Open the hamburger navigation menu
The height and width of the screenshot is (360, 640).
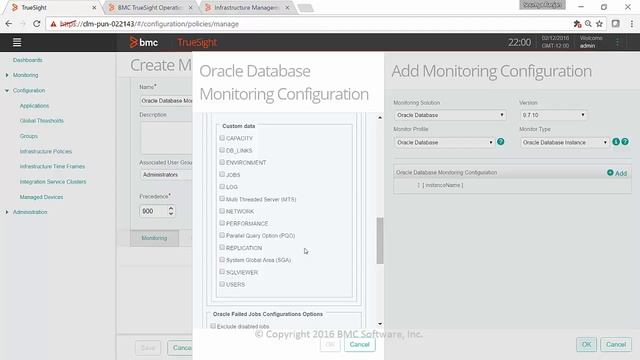(17, 42)
